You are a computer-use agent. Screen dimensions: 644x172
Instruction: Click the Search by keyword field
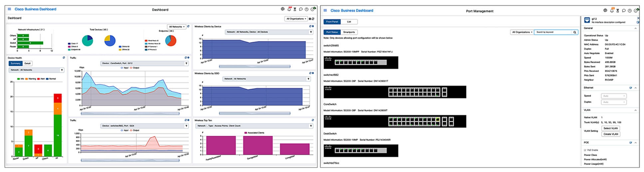coord(553,32)
